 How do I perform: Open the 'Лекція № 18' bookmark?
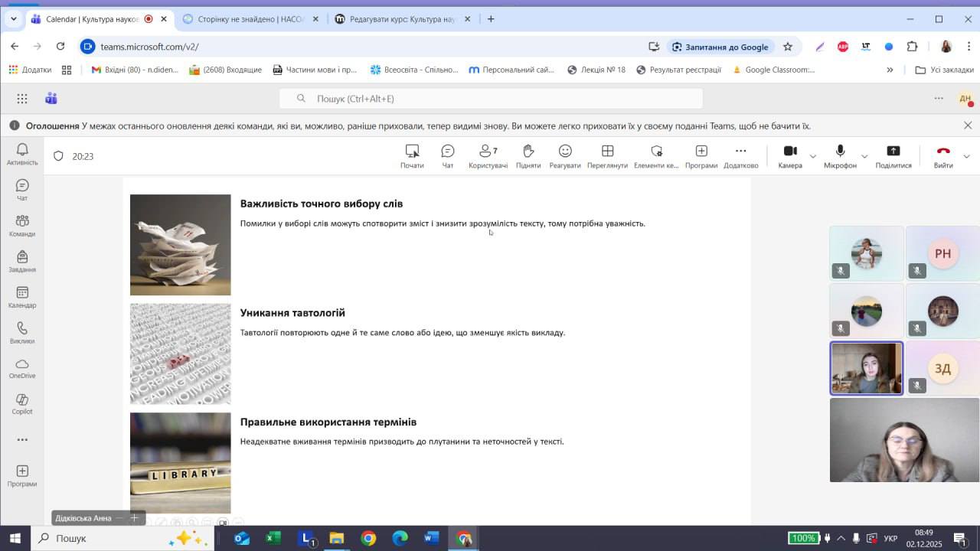596,70
